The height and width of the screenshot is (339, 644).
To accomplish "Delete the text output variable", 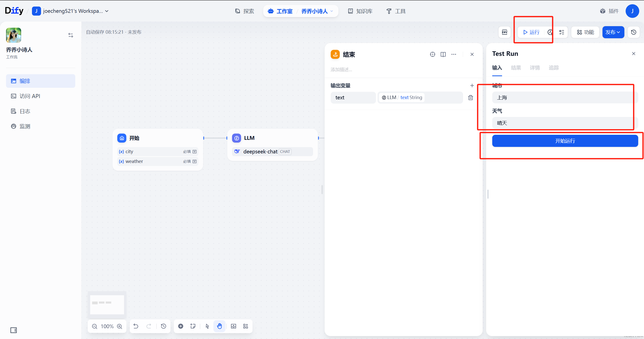I will click(x=470, y=98).
